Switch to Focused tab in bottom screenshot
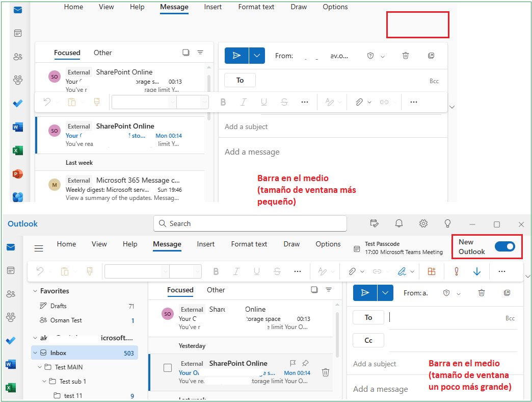 pyautogui.click(x=180, y=290)
